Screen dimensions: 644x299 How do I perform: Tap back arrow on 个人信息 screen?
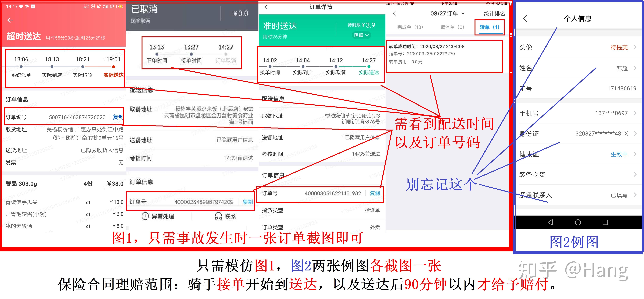525,19
